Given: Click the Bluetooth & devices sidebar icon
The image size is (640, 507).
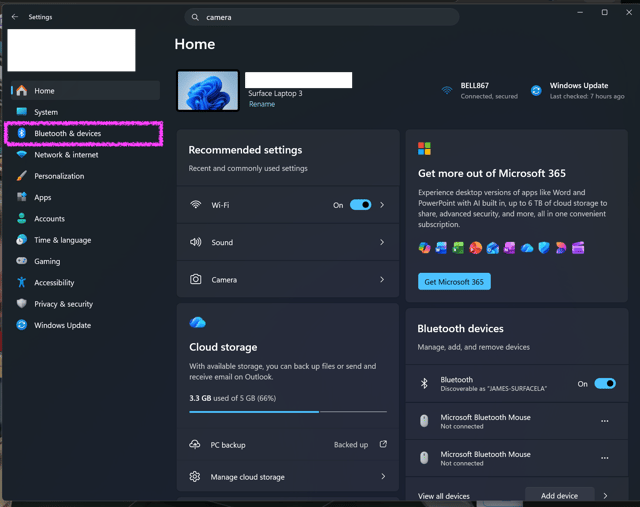Looking at the screenshot, I should tap(22, 133).
